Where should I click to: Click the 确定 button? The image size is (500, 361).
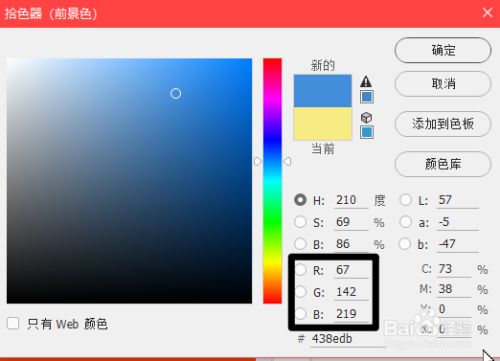click(443, 50)
